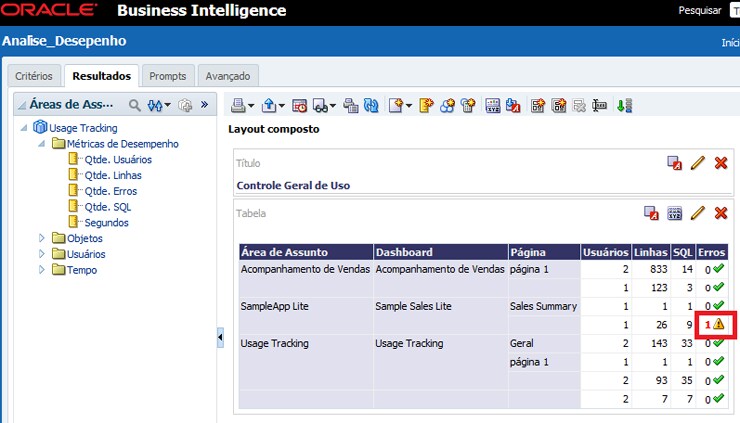The image size is (740, 423).
Task: Edit the Título view with pencil icon
Action: (x=698, y=163)
